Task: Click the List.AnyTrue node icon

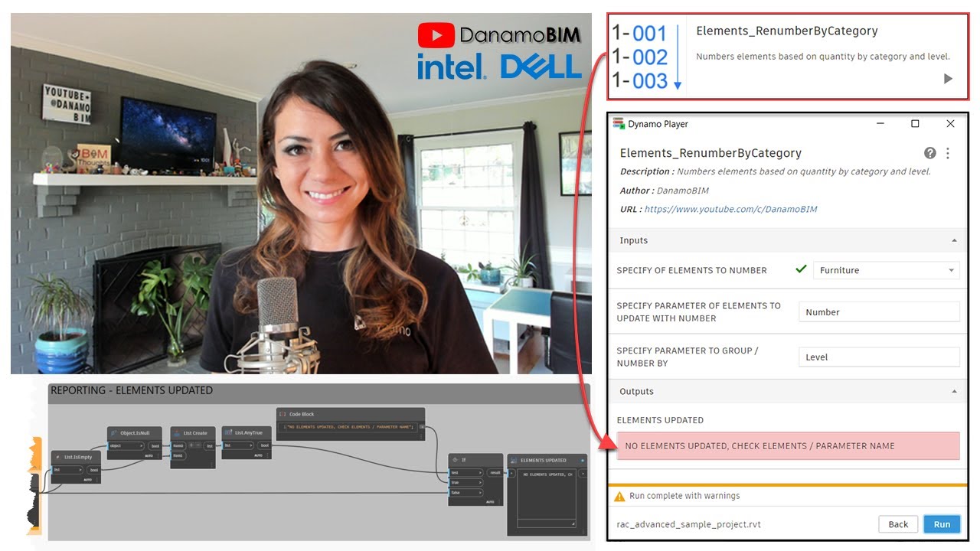Action: (228, 432)
